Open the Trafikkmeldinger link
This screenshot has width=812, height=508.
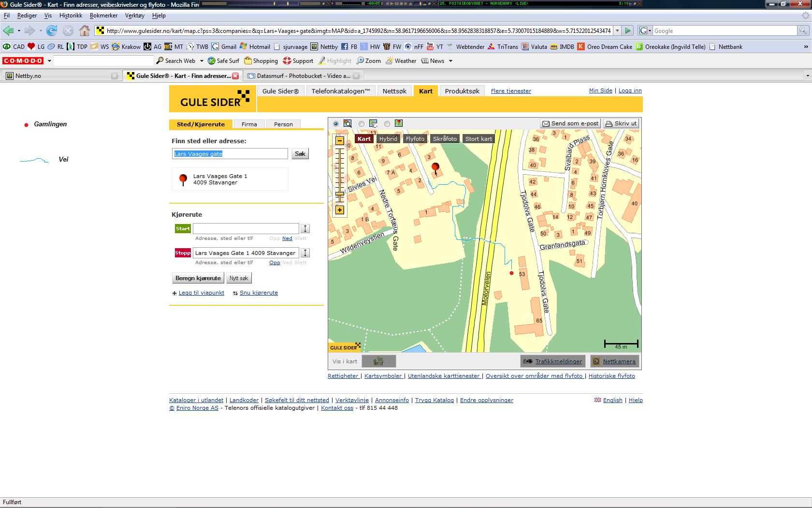coord(553,361)
